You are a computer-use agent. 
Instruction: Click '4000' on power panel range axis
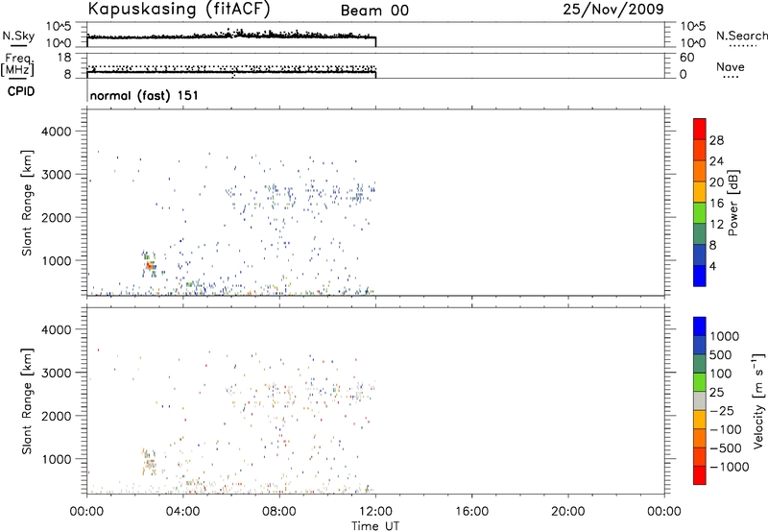pyautogui.click(x=57, y=132)
